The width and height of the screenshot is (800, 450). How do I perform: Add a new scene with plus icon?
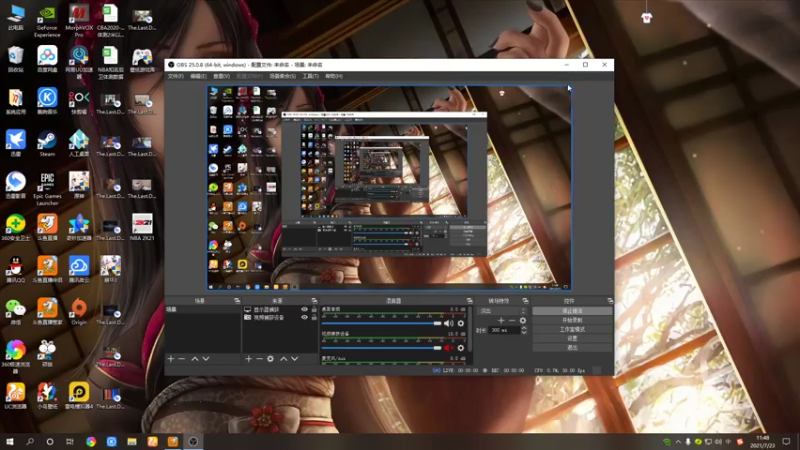(x=171, y=359)
